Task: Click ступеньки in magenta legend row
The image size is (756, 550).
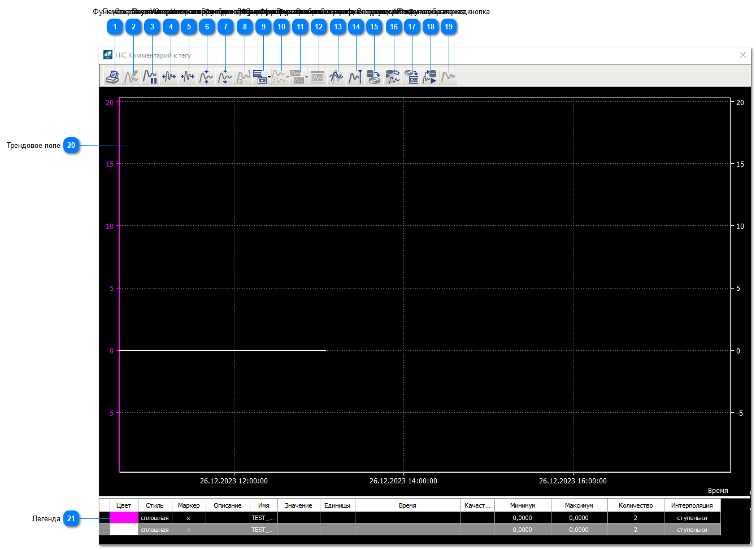Action: point(692,518)
